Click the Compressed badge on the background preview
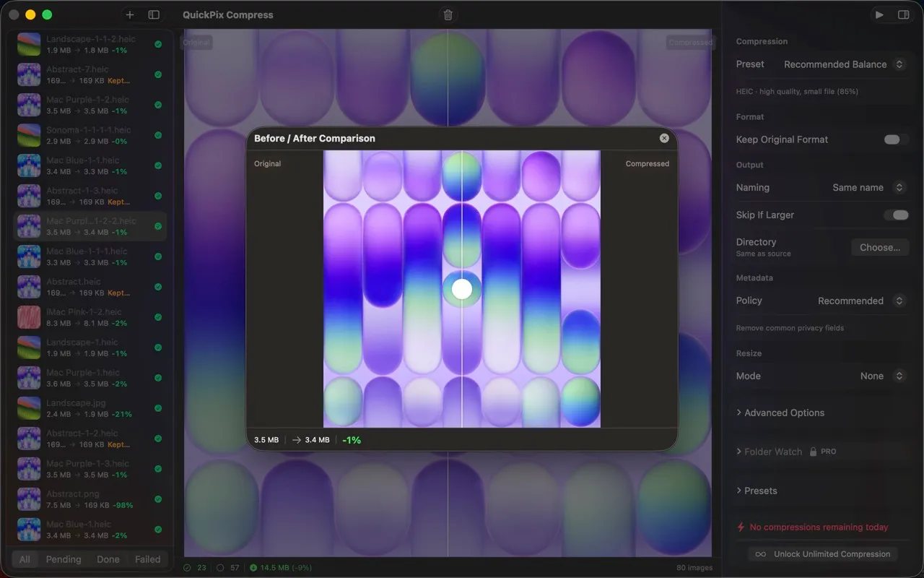Viewport: 924px width, 578px height. (690, 43)
